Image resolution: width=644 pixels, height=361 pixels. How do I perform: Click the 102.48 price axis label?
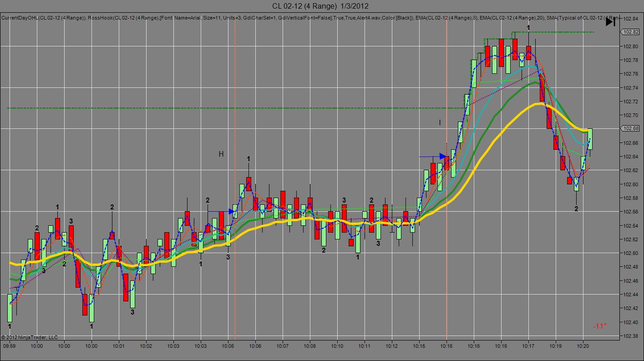pyautogui.click(x=630, y=267)
